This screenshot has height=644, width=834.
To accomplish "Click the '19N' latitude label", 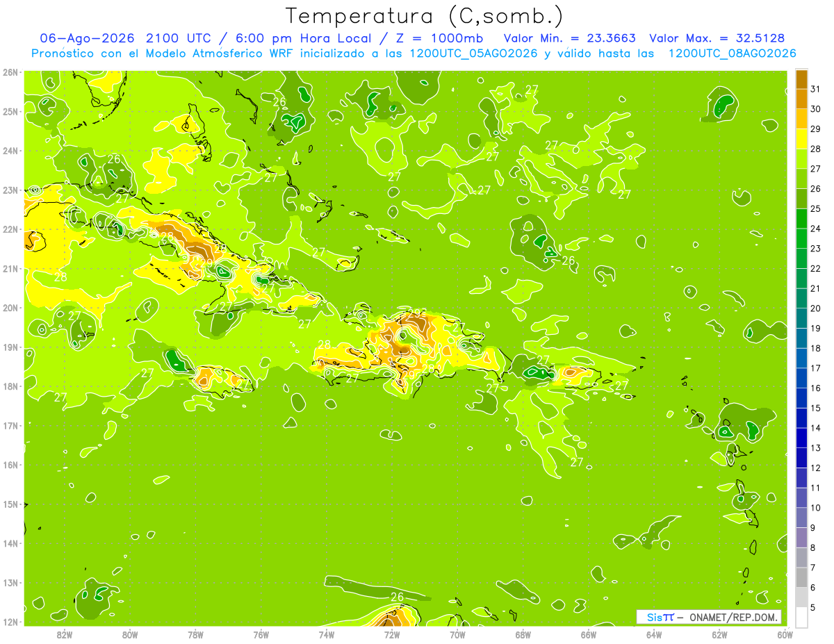I will pyautogui.click(x=10, y=347).
